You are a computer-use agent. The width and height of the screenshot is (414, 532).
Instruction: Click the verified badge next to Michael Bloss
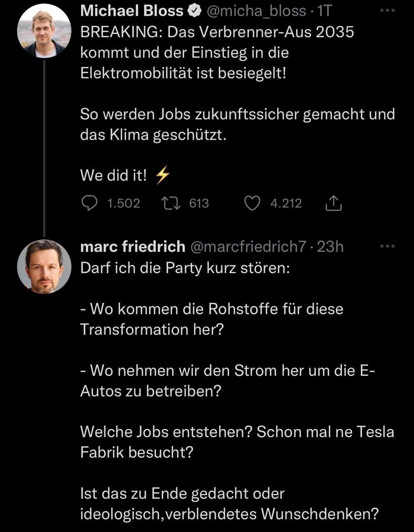tap(194, 11)
